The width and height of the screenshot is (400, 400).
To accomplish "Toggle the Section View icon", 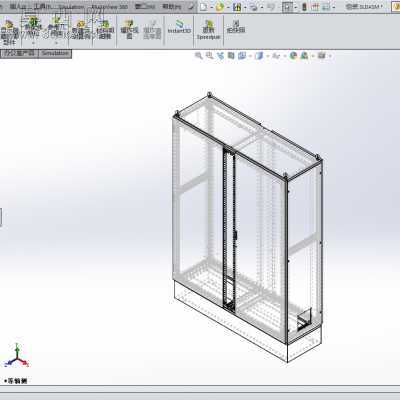I will point(231,56).
